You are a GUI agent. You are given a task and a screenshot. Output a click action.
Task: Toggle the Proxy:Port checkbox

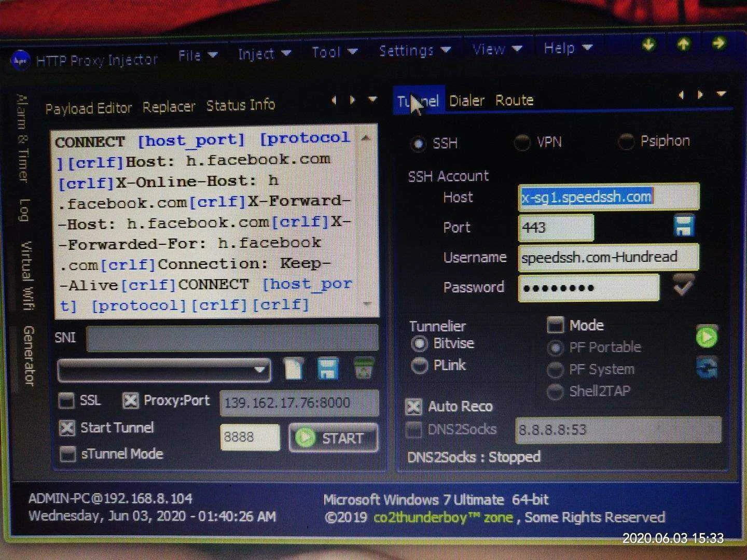coord(130,400)
